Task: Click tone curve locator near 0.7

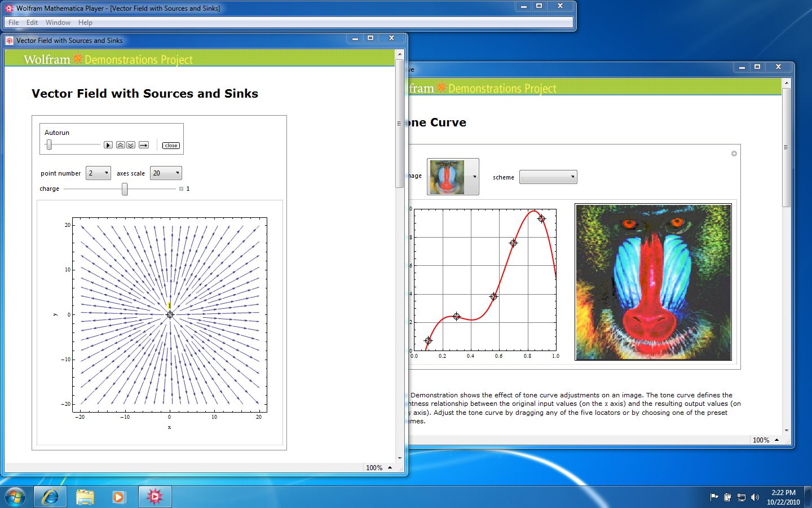Action: [513, 243]
